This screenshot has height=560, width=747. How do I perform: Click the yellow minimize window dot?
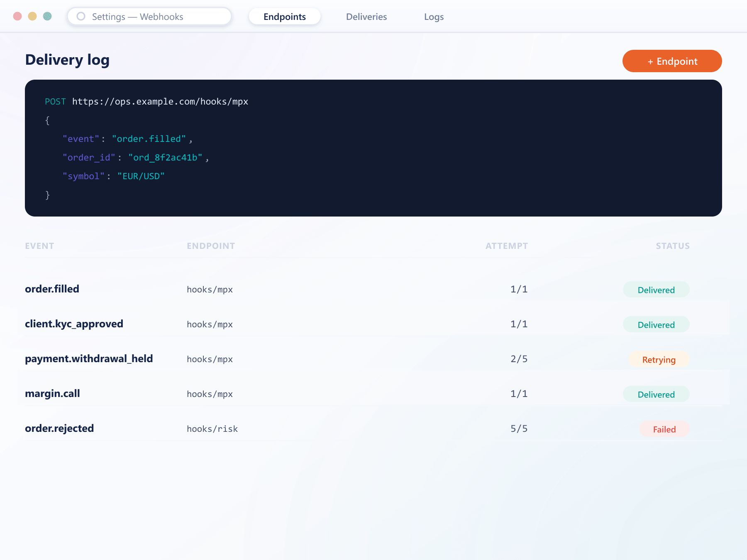point(32,16)
